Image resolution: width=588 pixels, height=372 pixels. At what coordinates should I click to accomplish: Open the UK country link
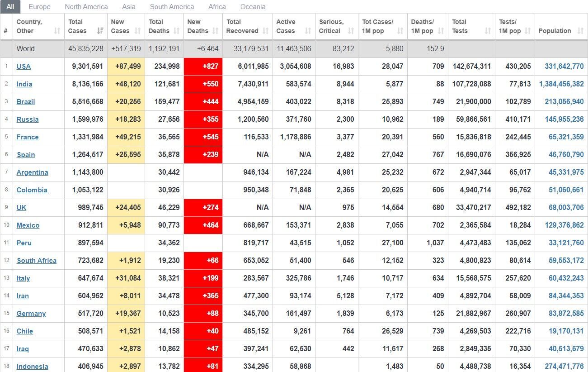[x=21, y=208]
